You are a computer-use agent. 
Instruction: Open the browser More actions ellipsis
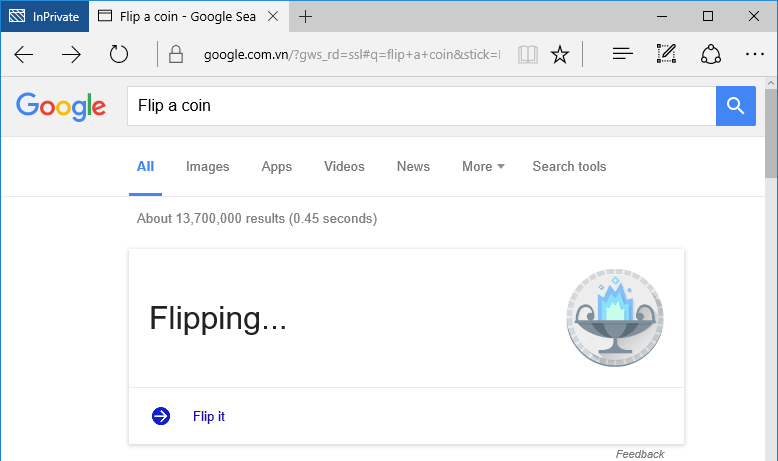pyautogui.click(x=754, y=54)
